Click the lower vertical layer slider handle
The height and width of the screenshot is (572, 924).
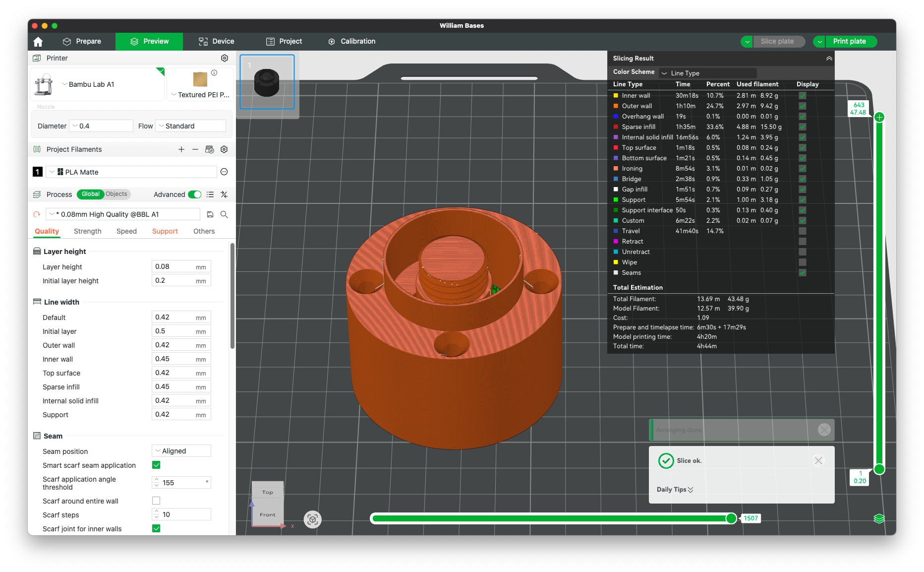click(x=879, y=469)
